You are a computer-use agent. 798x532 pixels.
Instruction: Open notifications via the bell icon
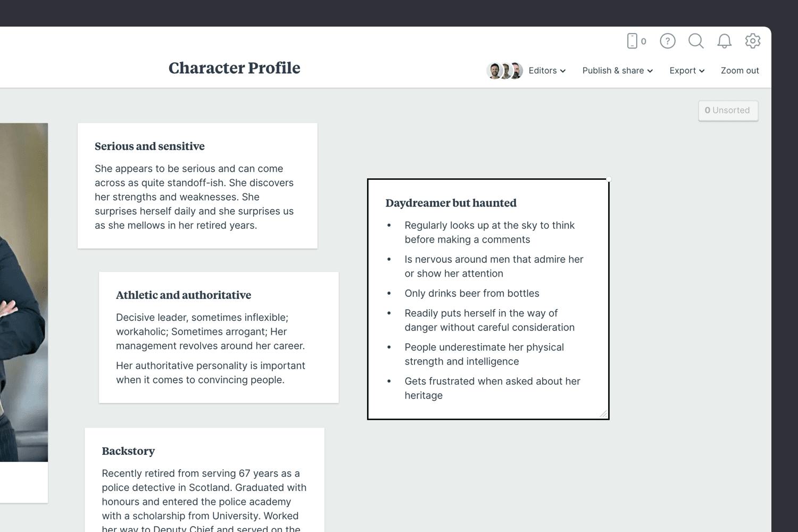tap(724, 41)
